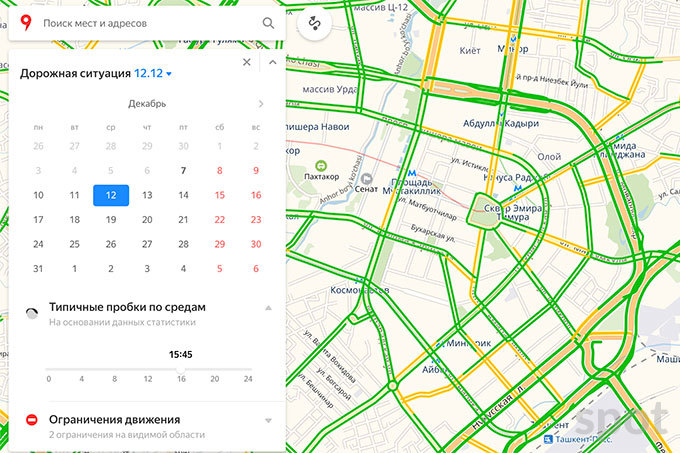This screenshot has width=680, height=453.
Task: Choose December 31 in the calendar
Action: [38, 268]
